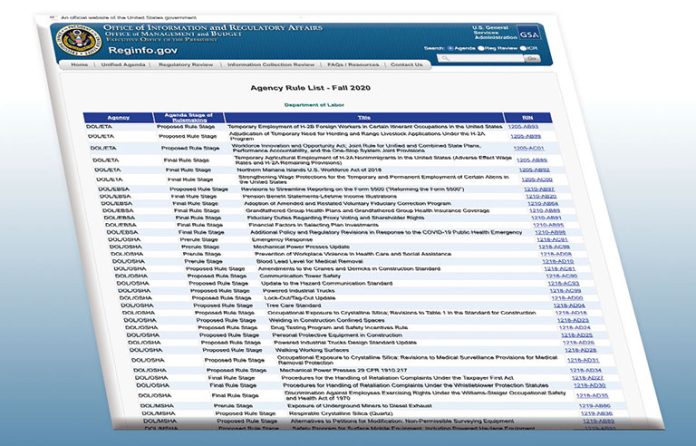Viewport: 696px width, 446px height.
Task: Click the Agency column header
Action: (x=118, y=118)
